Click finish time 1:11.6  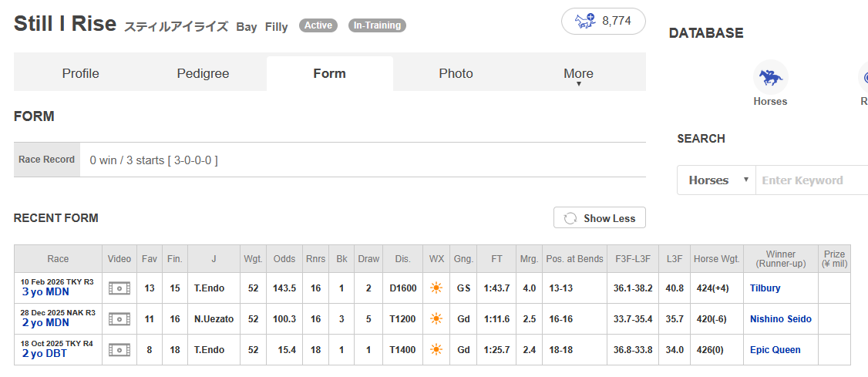496,319
